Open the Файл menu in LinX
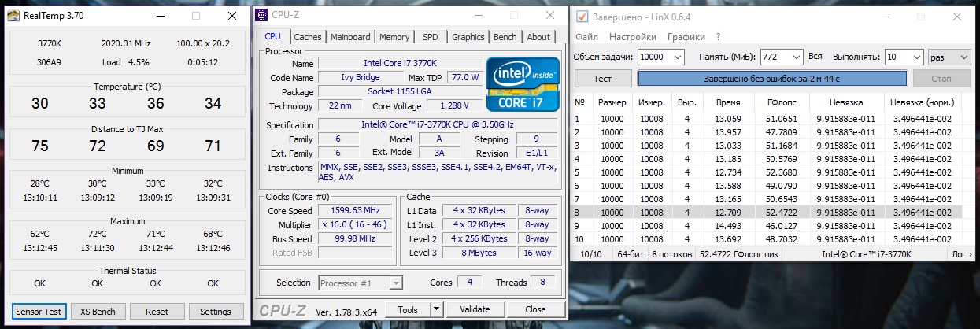 click(586, 37)
